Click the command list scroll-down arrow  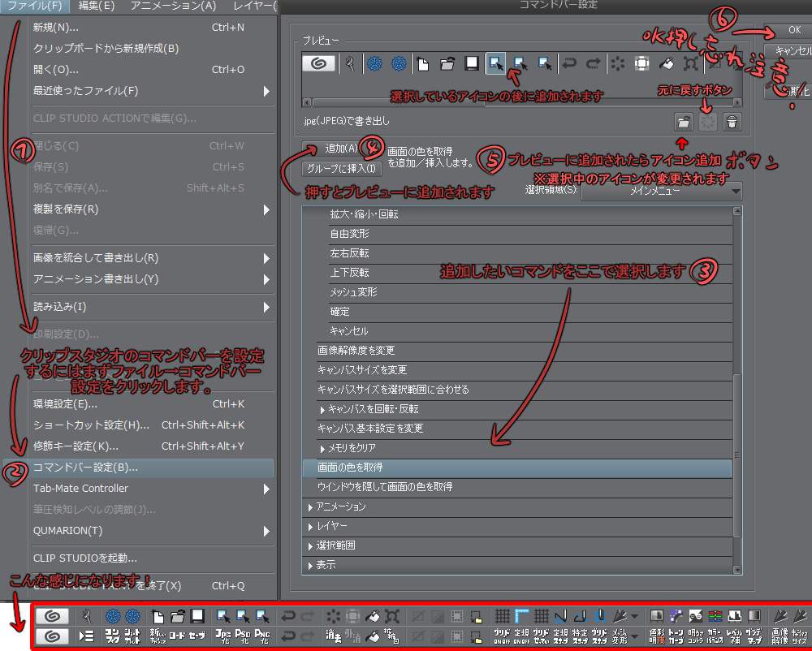(737, 570)
